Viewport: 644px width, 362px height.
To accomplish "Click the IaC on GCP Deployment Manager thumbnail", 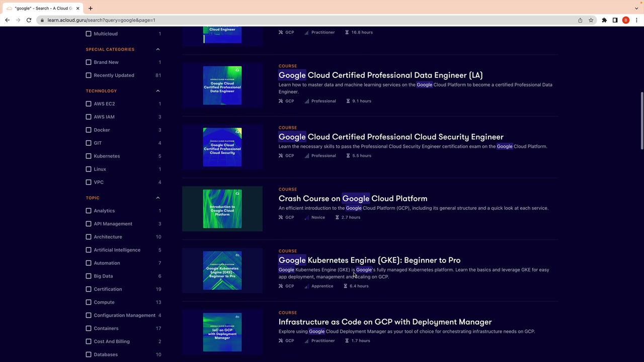I will [222, 332].
